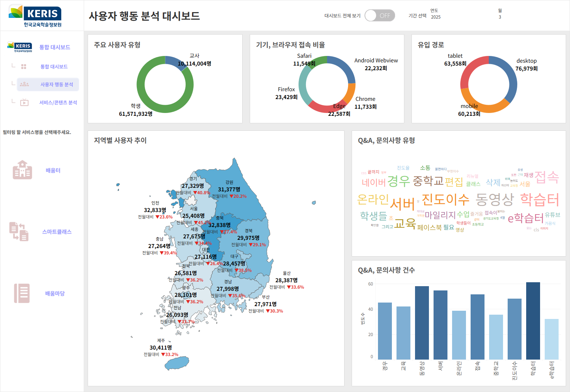Click the KERIS logo in the header
The height and width of the screenshot is (392, 570).
(x=35, y=16)
